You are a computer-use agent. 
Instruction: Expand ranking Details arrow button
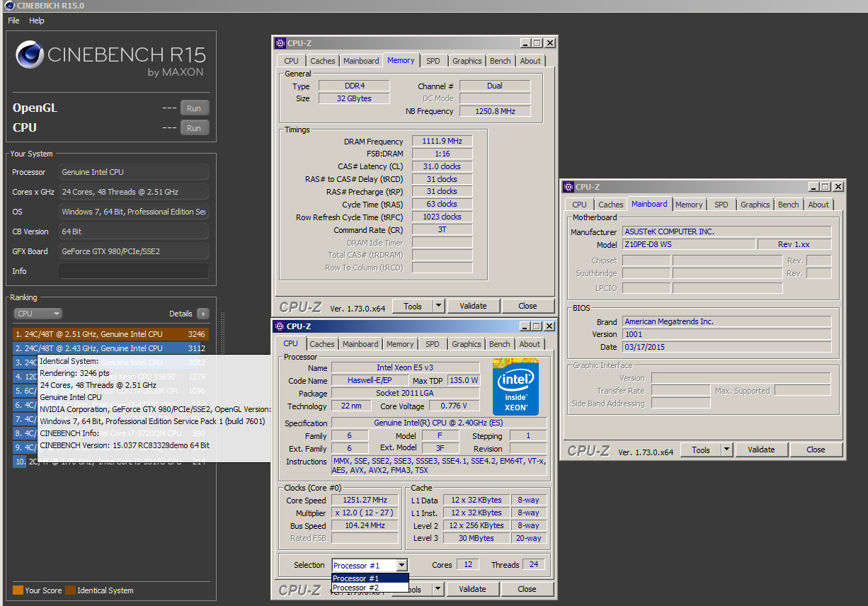pos(203,314)
